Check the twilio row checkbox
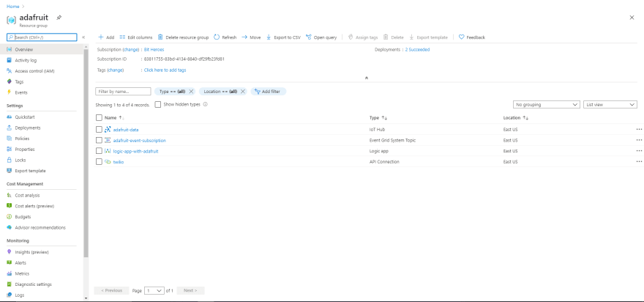 (x=99, y=162)
